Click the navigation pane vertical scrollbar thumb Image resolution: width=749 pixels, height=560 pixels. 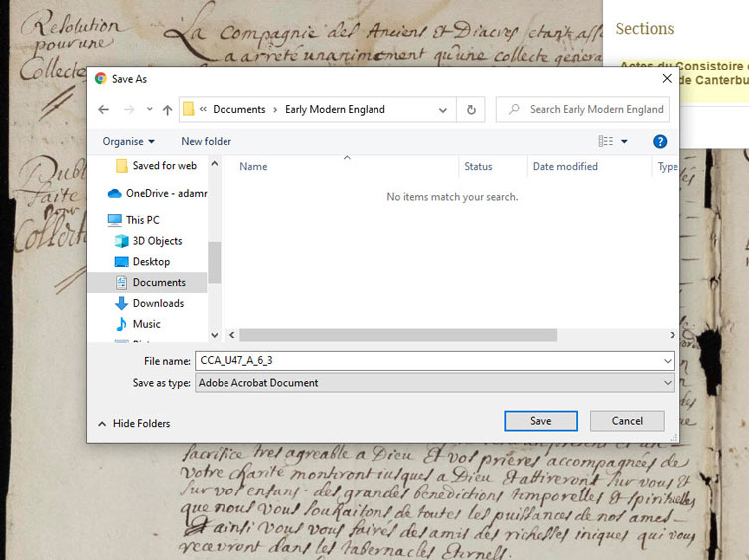(x=215, y=262)
